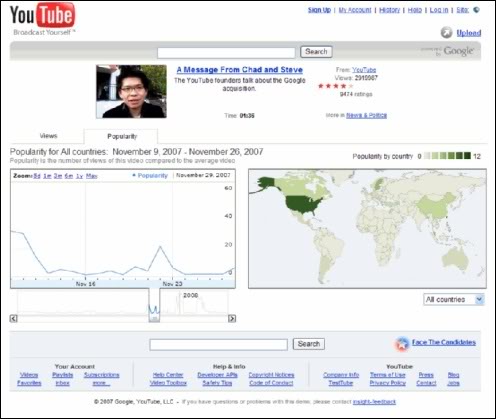Open the Code of Conduct link
This screenshot has height=419, width=496.
[271, 383]
